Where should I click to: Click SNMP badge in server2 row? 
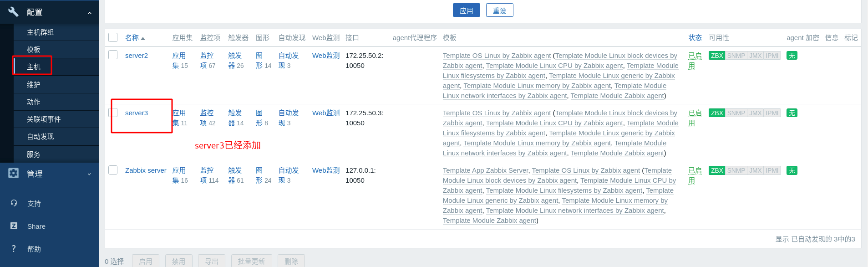pyautogui.click(x=736, y=56)
